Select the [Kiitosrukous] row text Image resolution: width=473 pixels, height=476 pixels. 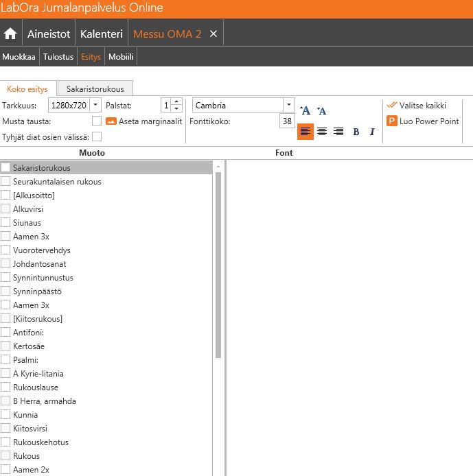(x=38, y=319)
